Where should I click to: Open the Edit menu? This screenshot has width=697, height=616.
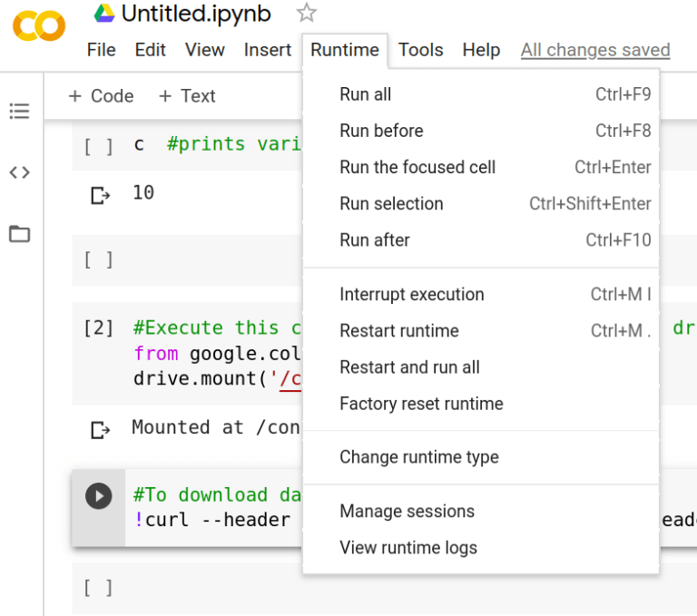click(x=151, y=50)
